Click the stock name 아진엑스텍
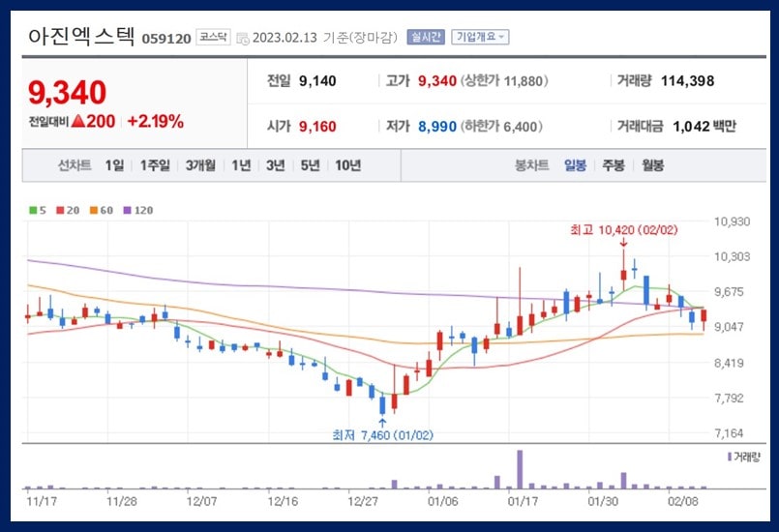 (81, 36)
